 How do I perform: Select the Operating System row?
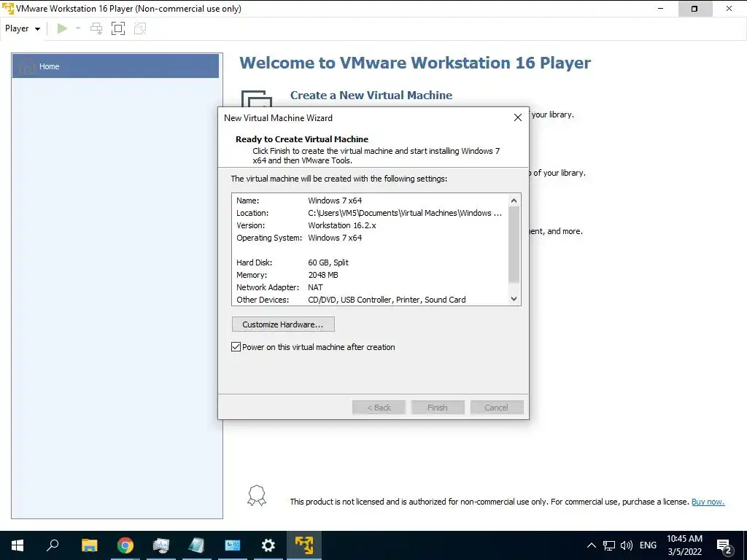tap(370, 238)
